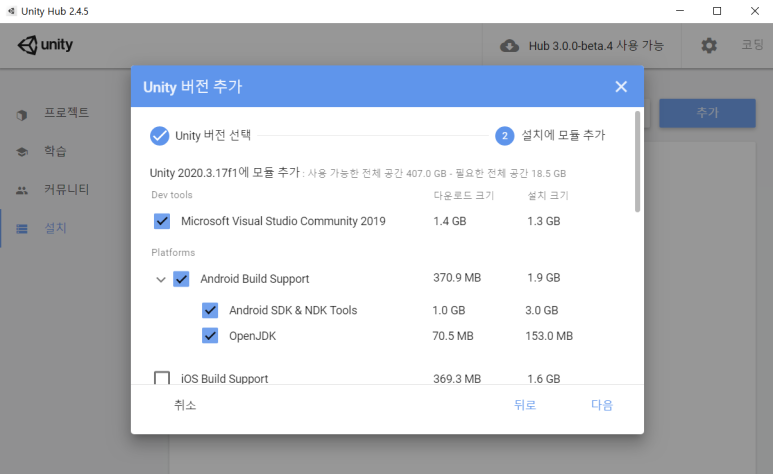The image size is (773, 474).
Task: Click the completed Unity 버전 선택 step checkmark
Action: 159,136
